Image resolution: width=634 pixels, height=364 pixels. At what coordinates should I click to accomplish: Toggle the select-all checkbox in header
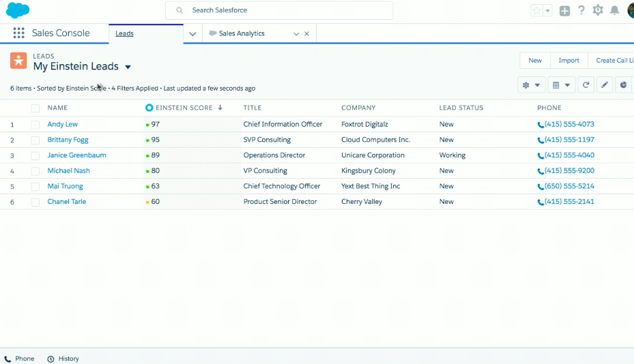[x=35, y=108]
